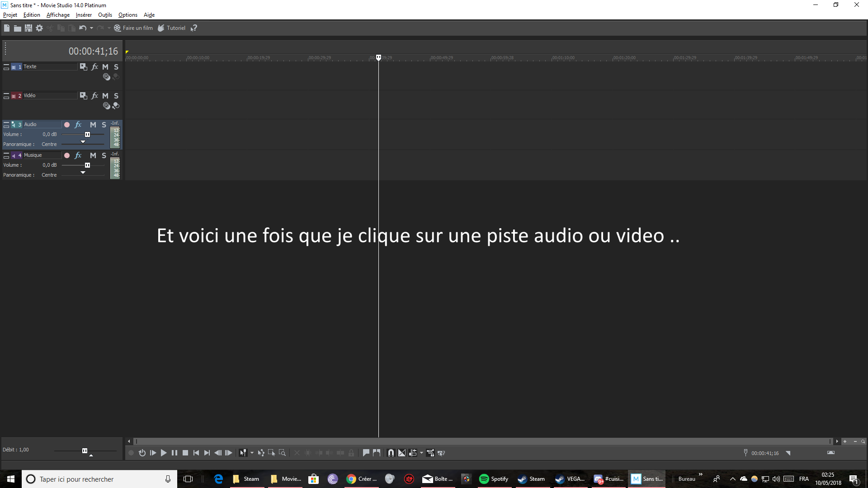Click the Save project icon in the toolbar

tap(28, 28)
